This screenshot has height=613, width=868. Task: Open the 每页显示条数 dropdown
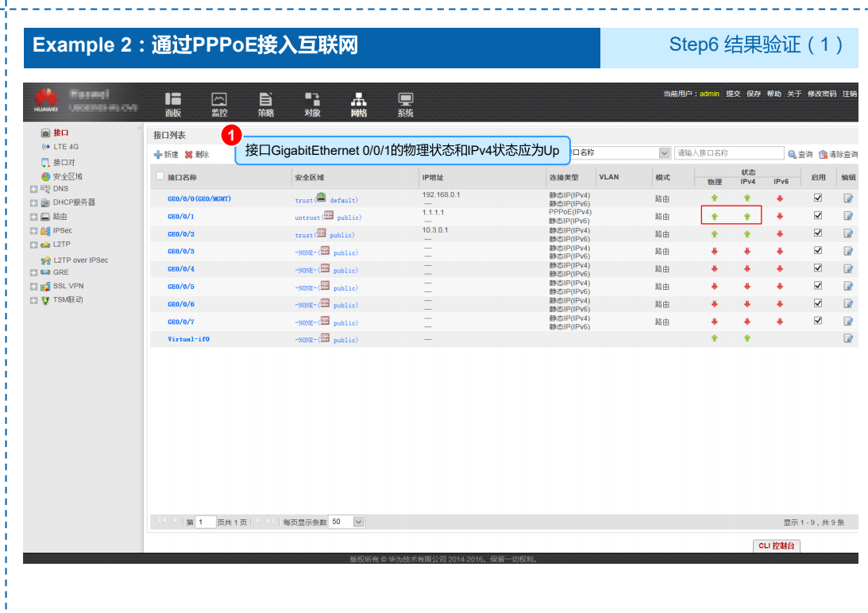pyautogui.click(x=358, y=522)
